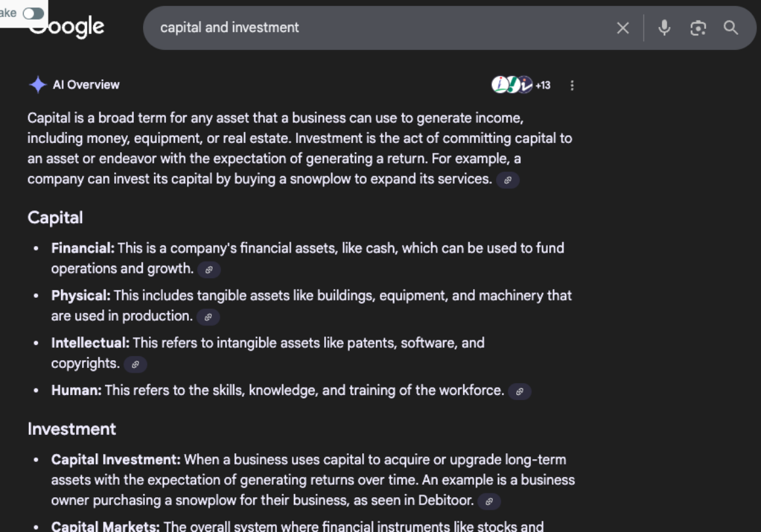
Task: Click the citation chip after the Intellectual bullet
Action: (x=135, y=364)
